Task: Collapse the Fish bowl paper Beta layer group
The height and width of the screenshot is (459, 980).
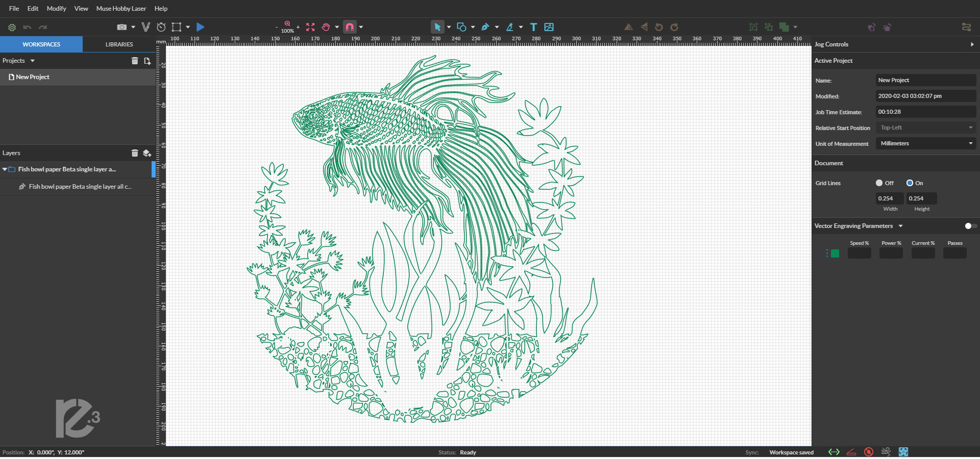Action: pos(5,169)
